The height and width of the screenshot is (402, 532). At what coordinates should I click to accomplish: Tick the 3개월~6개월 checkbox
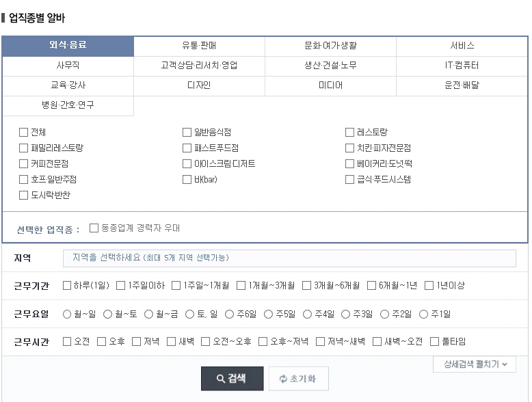click(x=307, y=286)
